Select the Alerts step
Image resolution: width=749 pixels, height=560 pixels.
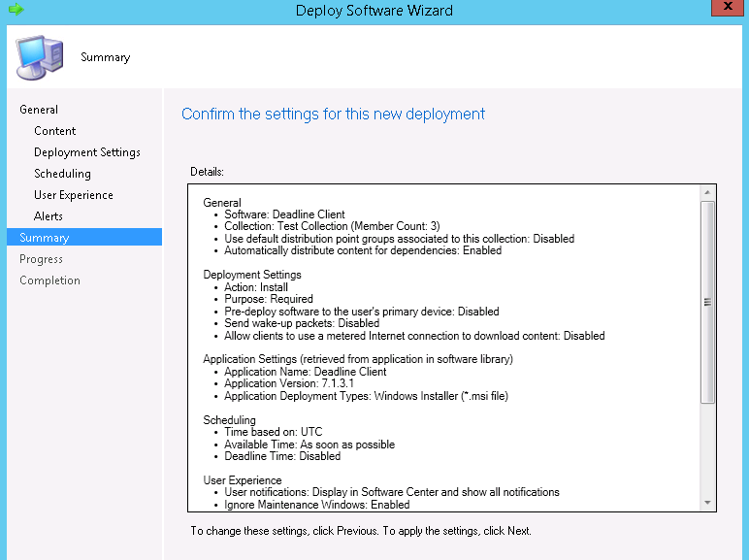(49, 216)
